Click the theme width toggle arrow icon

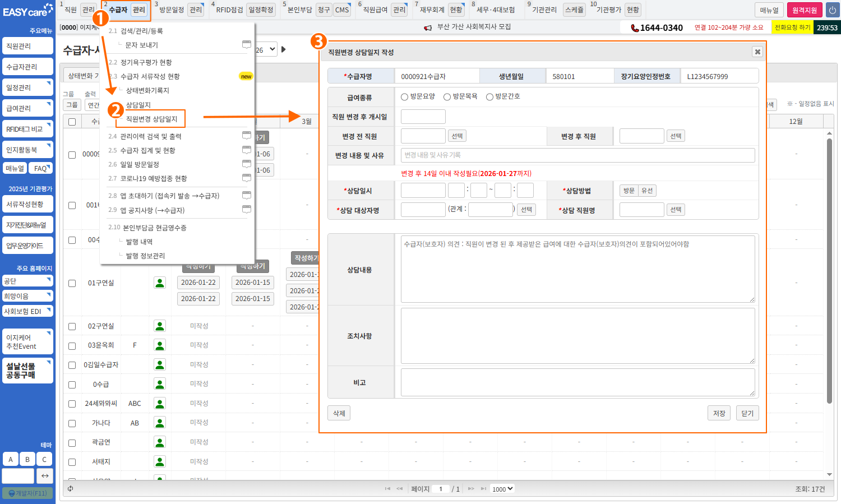(45, 476)
